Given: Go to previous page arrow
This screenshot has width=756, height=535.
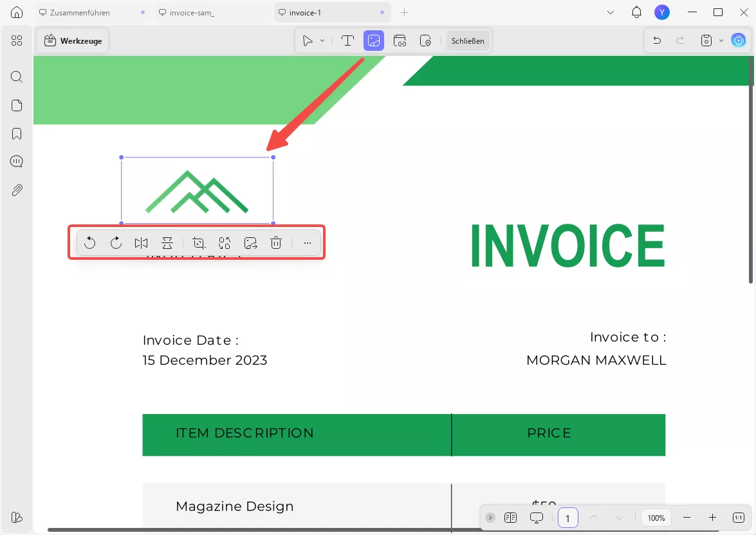Looking at the screenshot, I should pos(593,518).
